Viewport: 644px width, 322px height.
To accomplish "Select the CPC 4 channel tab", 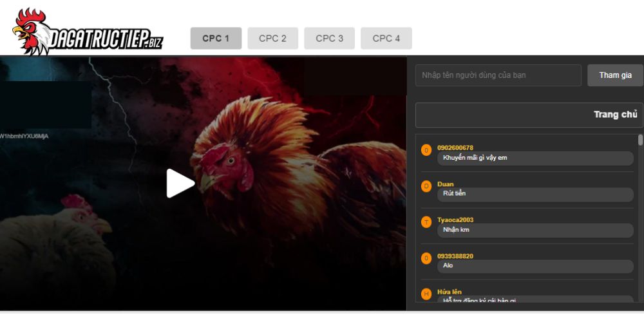I will [386, 38].
